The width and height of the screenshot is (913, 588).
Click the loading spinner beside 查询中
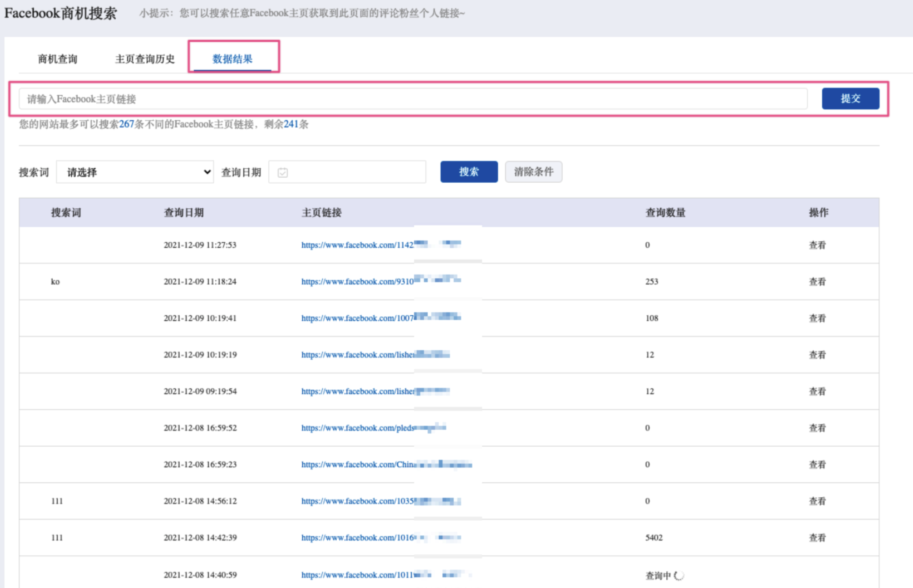click(679, 575)
